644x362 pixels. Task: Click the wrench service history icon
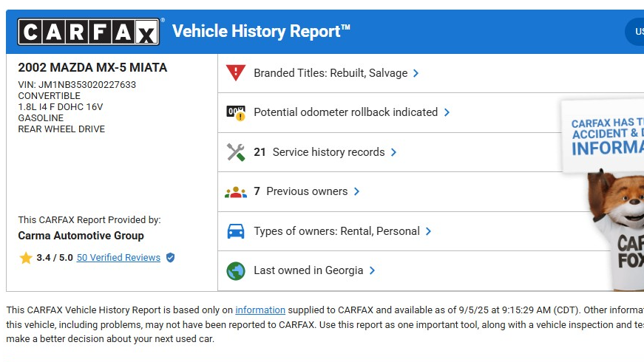[x=235, y=152]
